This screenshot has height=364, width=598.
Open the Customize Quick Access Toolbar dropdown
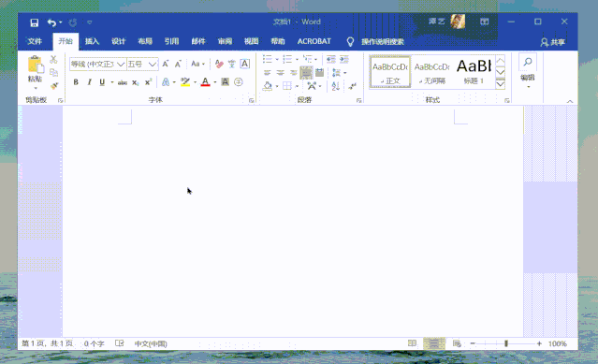click(90, 22)
